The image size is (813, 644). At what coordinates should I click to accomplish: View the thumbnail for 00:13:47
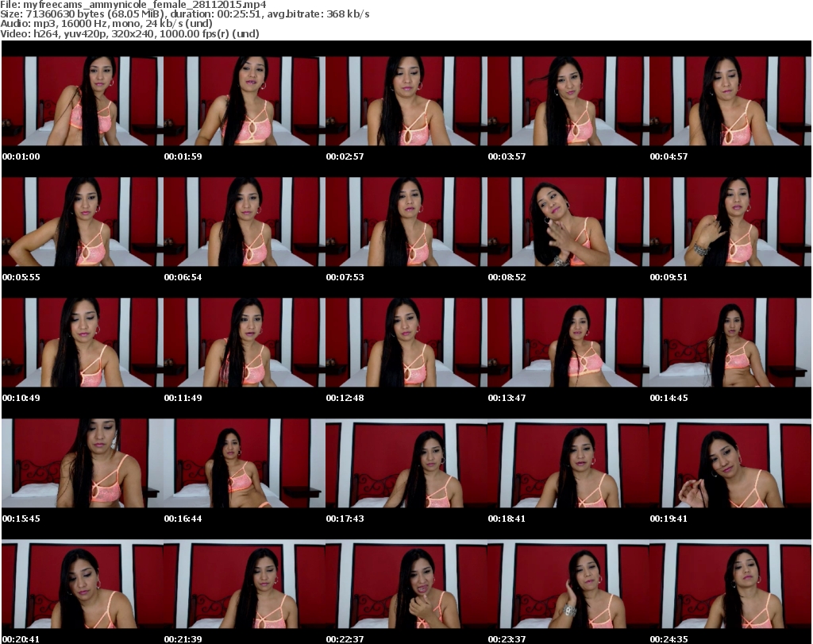[568, 343]
